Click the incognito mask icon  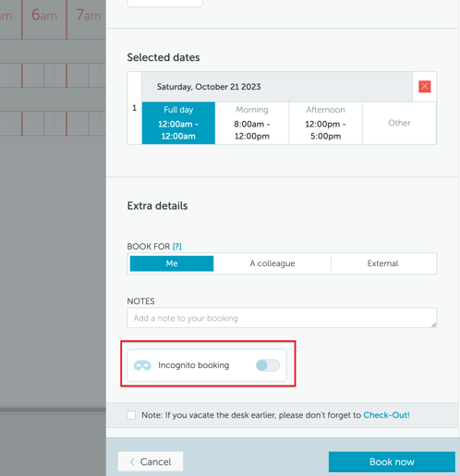coord(142,365)
